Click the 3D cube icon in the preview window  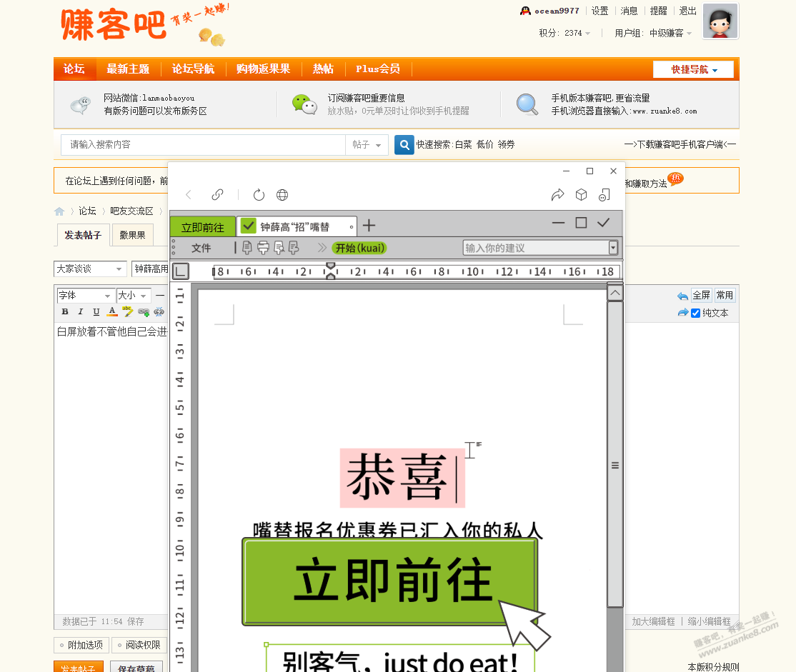click(581, 194)
